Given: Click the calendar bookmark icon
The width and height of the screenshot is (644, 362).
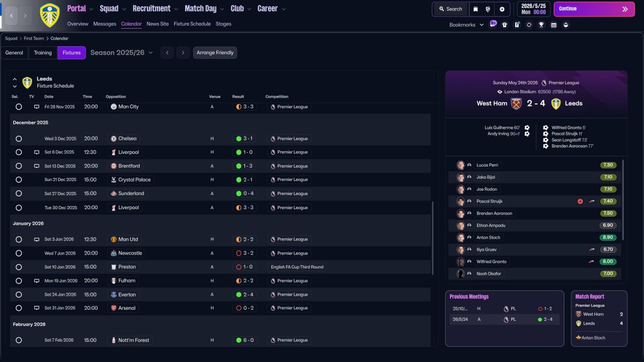Looking at the screenshot, I should [x=553, y=25].
